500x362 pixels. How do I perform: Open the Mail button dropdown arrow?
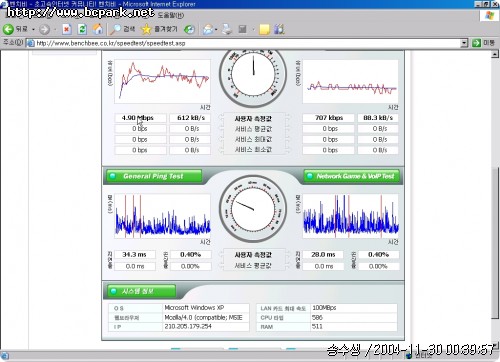216,30
